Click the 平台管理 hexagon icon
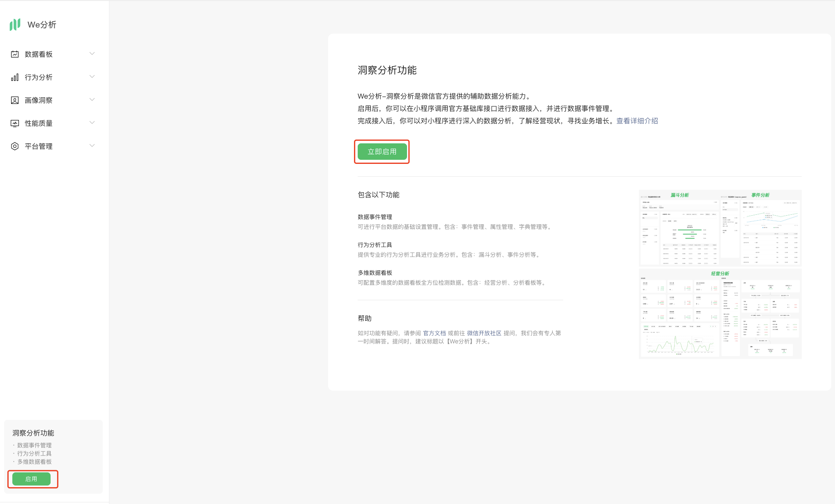 (x=15, y=146)
